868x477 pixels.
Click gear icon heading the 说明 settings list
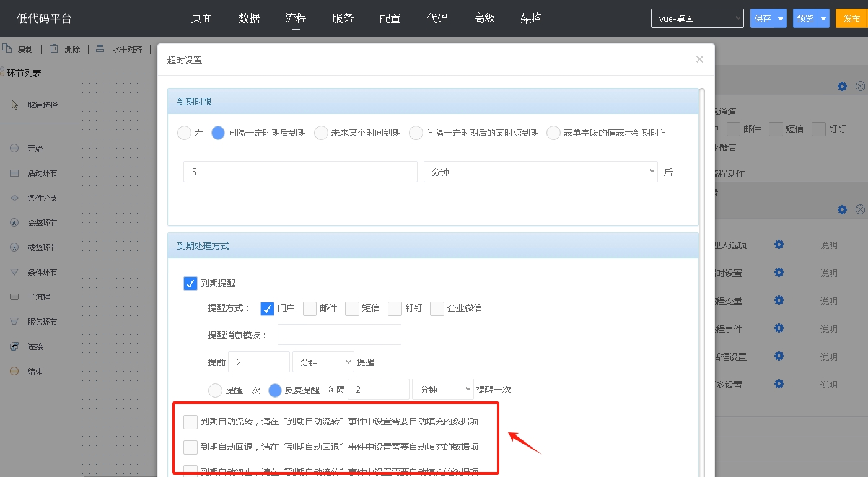842,210
